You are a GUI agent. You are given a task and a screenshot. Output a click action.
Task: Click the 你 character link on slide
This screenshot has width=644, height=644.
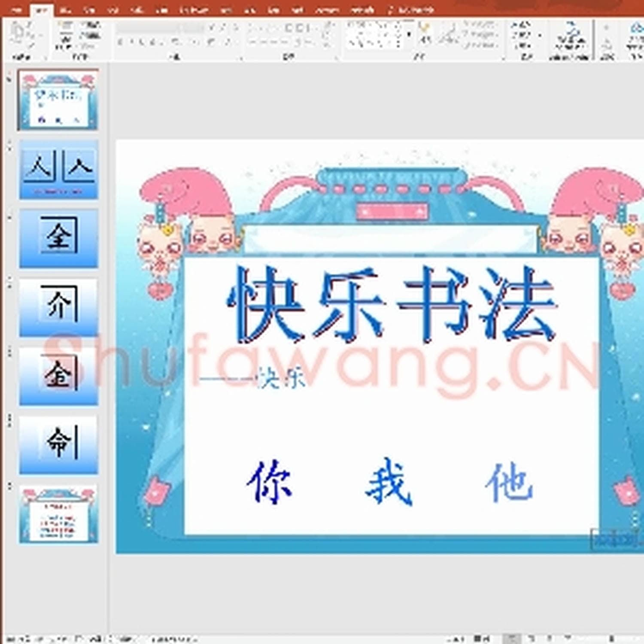(x=269, y=482)
